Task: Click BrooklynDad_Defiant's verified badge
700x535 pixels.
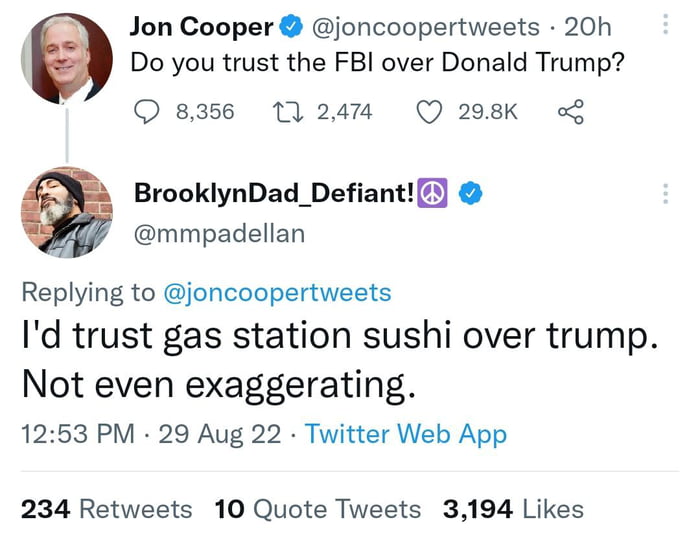Action: (x=470, y=194)
